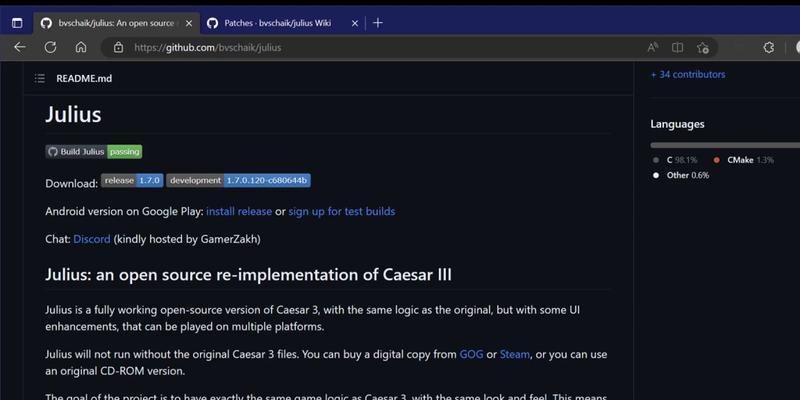Download development 1.7.0.120 build badge
Image resolution: width=800 pixels, height=400 pixels.
(x=238, y=180)
